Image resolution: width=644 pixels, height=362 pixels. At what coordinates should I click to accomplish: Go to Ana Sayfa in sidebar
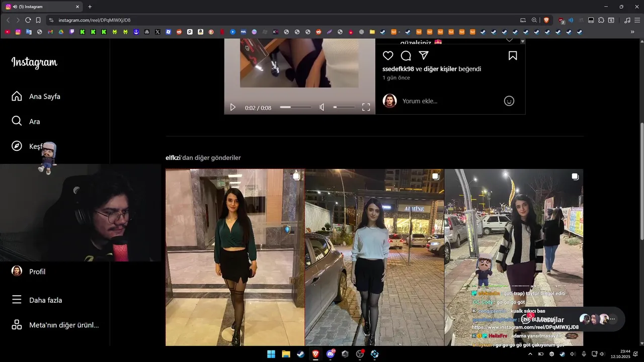tap(36, 97)
